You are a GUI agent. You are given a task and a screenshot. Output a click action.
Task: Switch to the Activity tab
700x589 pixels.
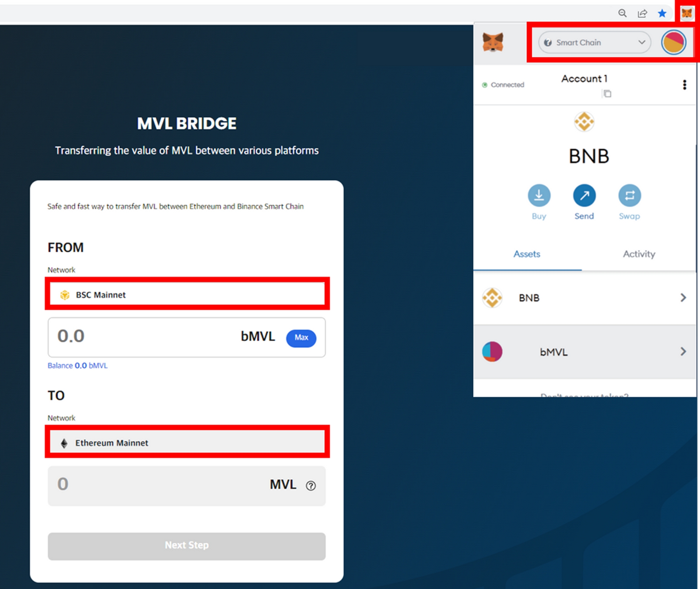[x=639, y=254]
